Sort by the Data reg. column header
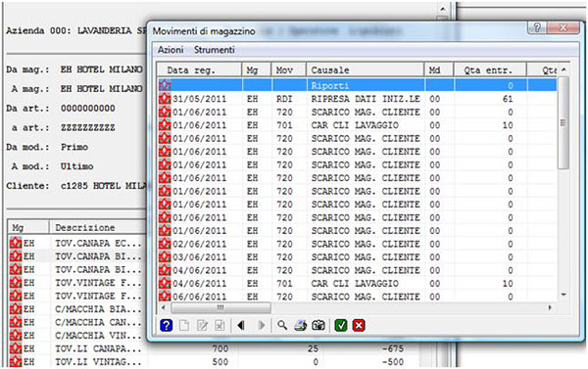The height and width of the screenshot is (369, 588). click(199, 70)
